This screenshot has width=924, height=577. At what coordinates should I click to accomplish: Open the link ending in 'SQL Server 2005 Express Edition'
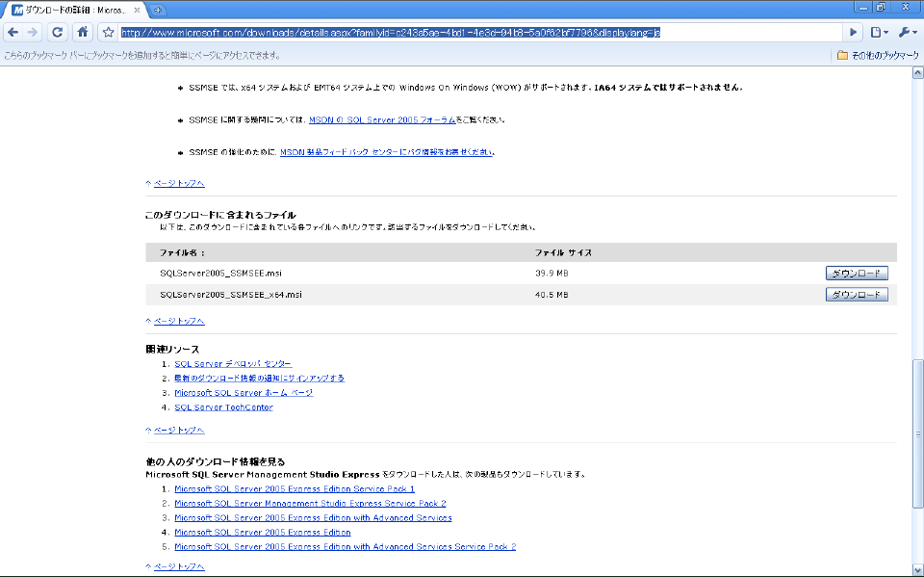click(262, 532)
